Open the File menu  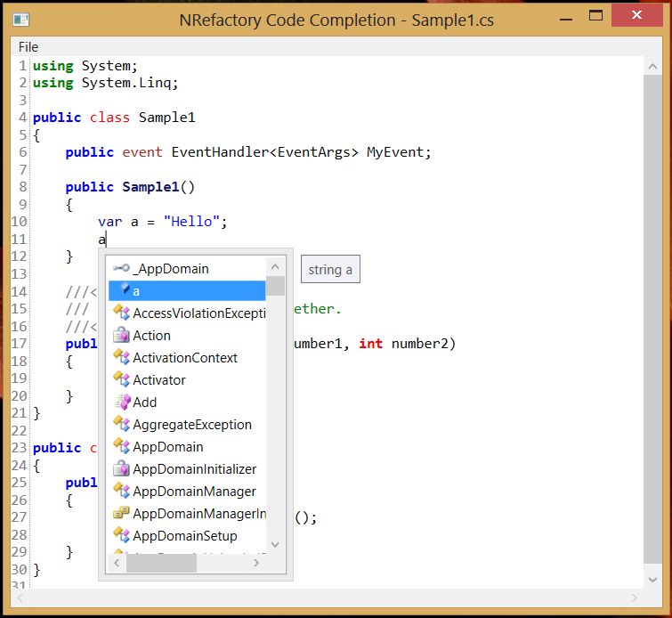pyautogui.click(x=28, y=46)
